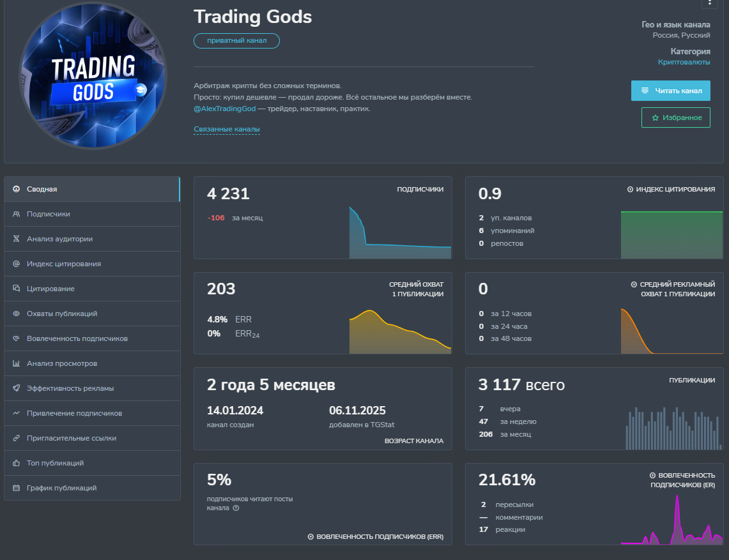729x560 pixels.
Task: Click the Читать канал button
Action: pos(670,91)
